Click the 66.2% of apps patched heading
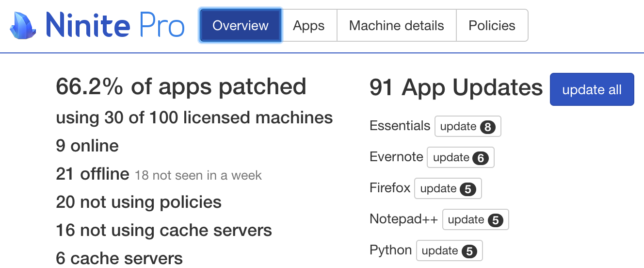The image size is (644, 268). click(181, 86)
